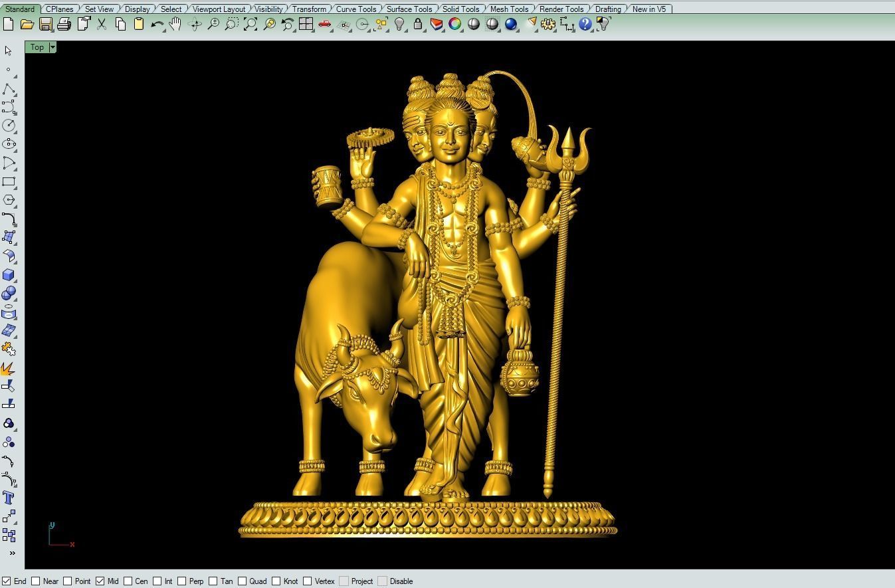Enable the Perp osnap checkbox
The width and height of the screenshot is (895, 588).
point(182,581)
